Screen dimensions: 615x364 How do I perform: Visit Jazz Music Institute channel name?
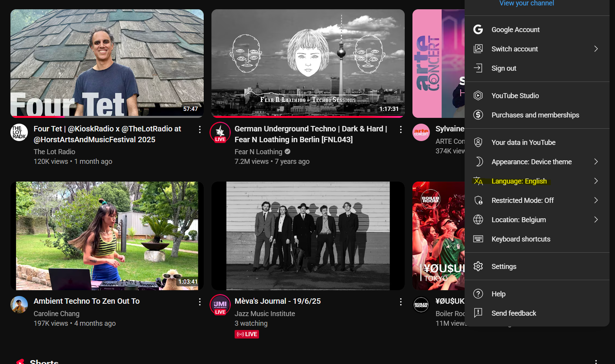pos(265,313)
